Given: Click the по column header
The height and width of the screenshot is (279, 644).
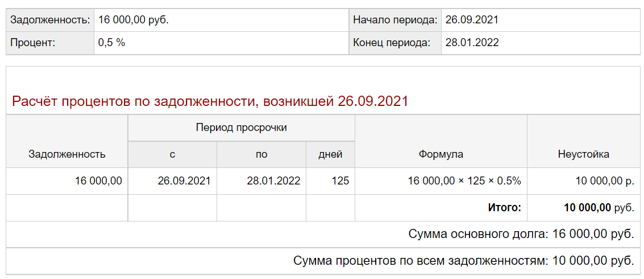Looking at the screenshot, I should pyautogui.click(x=261, y=154).
